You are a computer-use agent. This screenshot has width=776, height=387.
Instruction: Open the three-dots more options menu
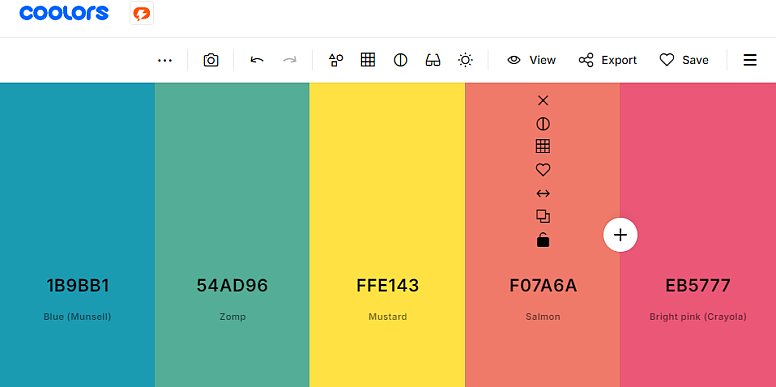pyautogui.click(x=165, y=60)
